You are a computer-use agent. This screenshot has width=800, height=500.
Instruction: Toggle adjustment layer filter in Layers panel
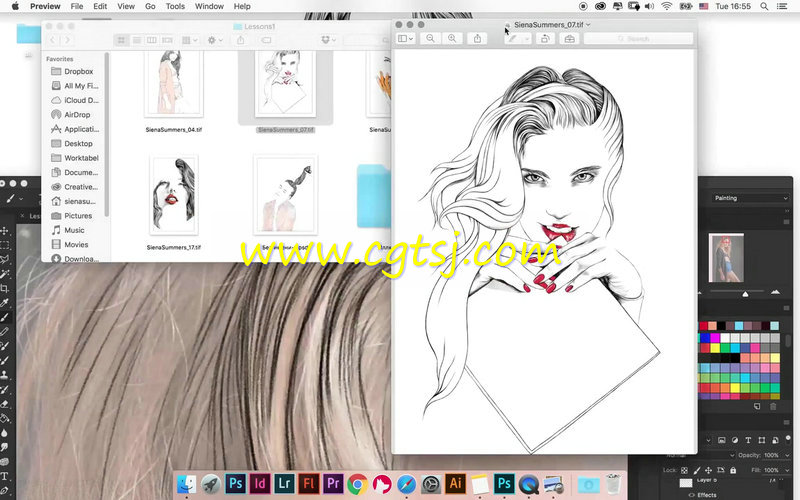pos(735,440)
